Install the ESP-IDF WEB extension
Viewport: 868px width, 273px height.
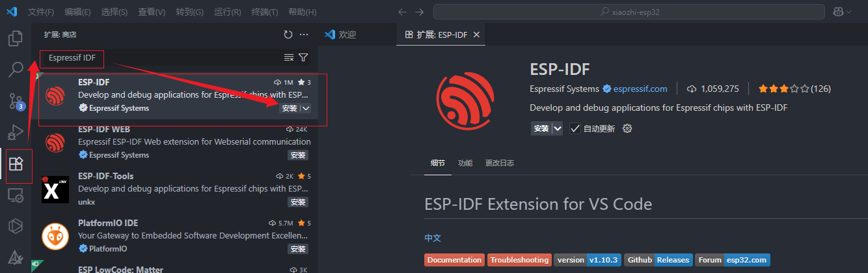click(298, 155)
